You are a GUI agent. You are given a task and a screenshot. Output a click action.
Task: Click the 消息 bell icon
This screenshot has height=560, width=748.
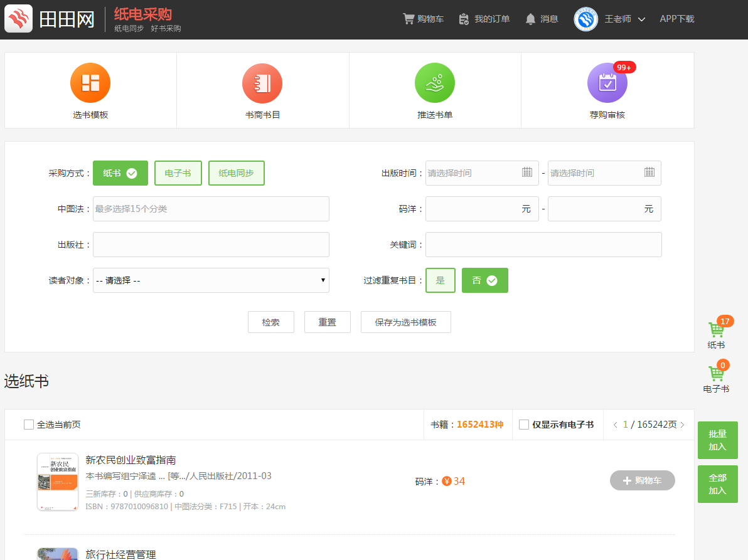click(x=530, y=19)
